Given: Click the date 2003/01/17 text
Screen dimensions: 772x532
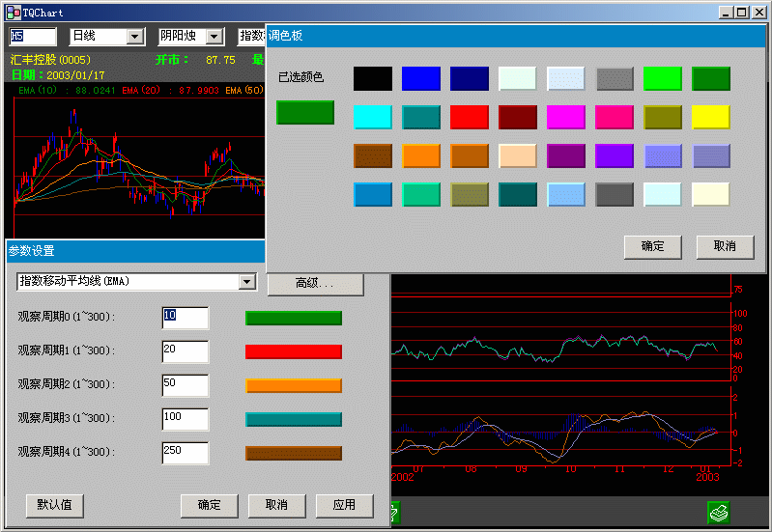Looking at the screenshot, I should coord(75,75).
